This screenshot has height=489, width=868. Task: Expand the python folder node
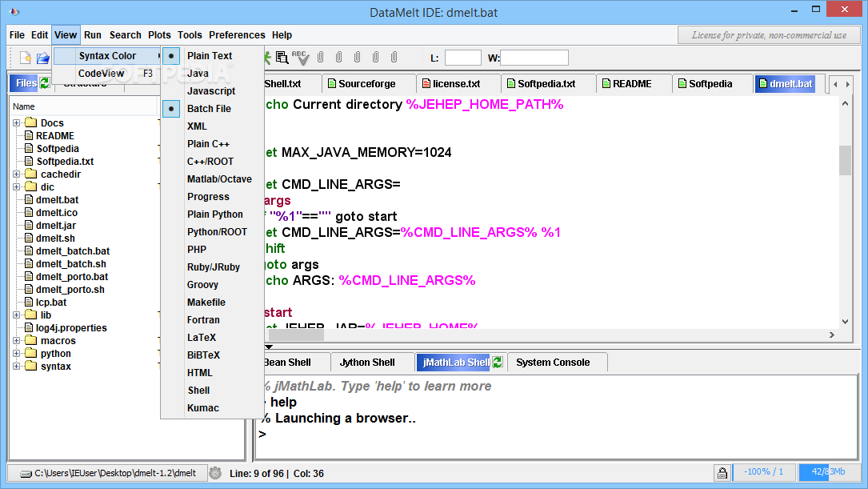pos(17,353)
